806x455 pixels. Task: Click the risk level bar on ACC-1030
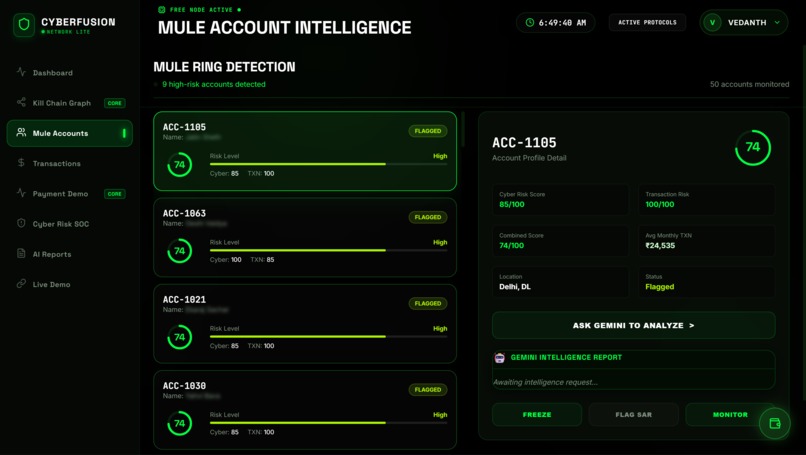click(328, 423)
